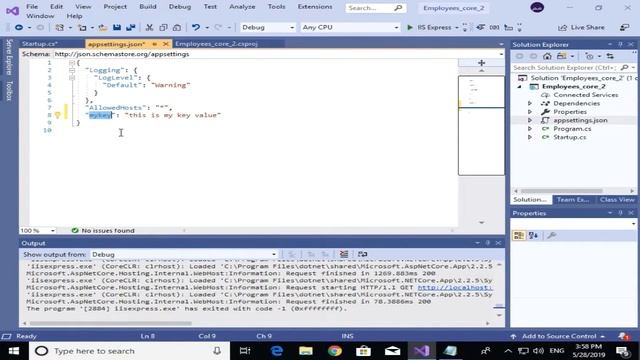
Task: Open the Debug menu
Action: point(180,7)
